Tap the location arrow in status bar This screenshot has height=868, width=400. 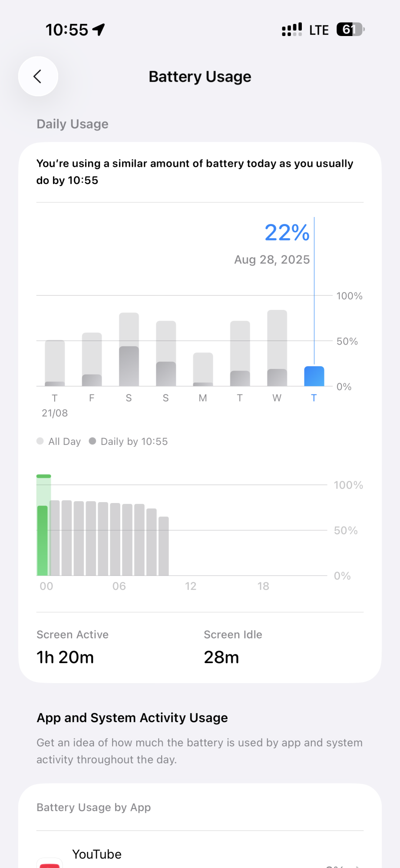click(x=99, y=30)
